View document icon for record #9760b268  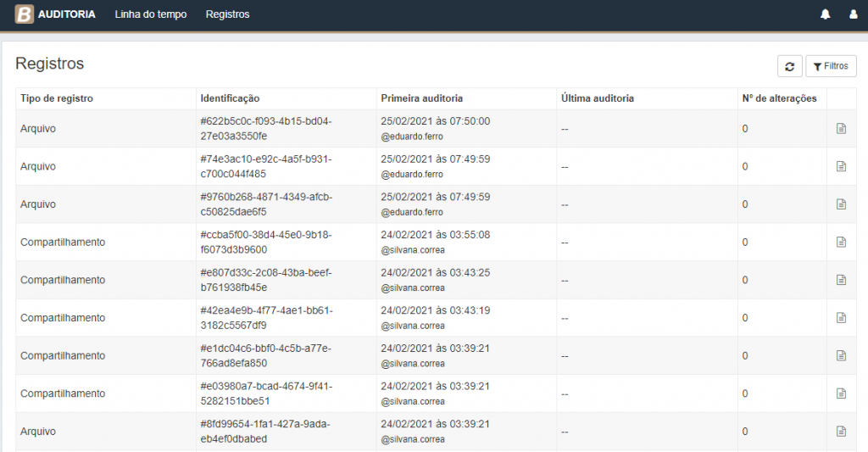point(841,204)
